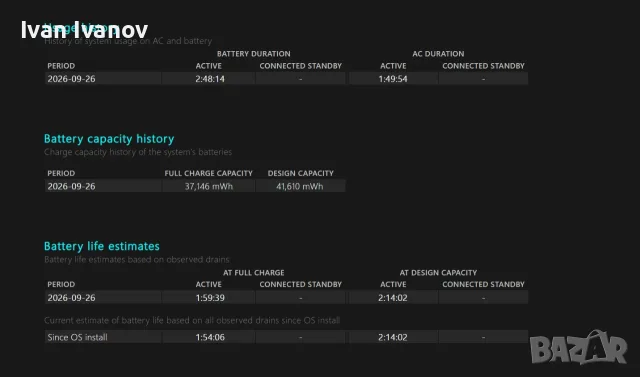
Task: Click the "AT DESIGN CAPACITY" column group header
Action: pos(438,273)
